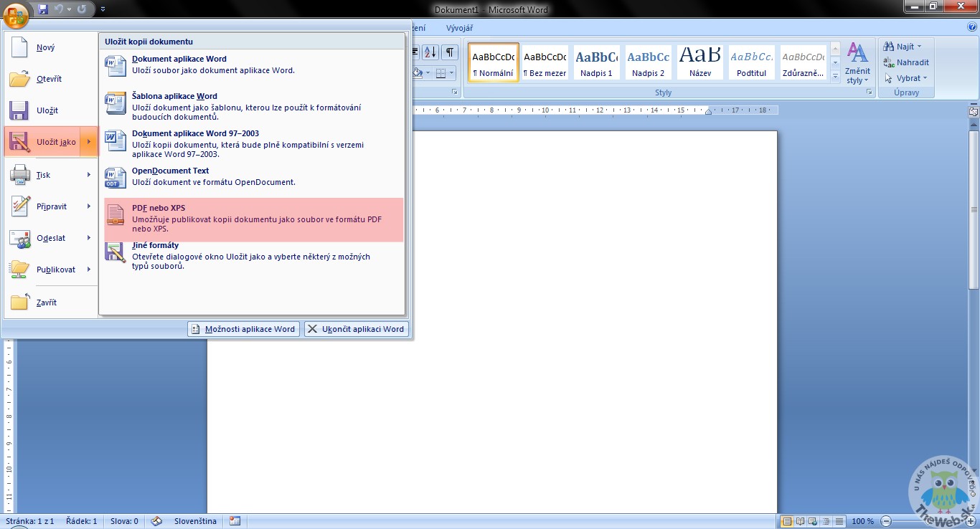This screenshot has height=529, width=980.
Task: Open Vybrat dropdown in Úpravy group
Action: click(906, 78)
